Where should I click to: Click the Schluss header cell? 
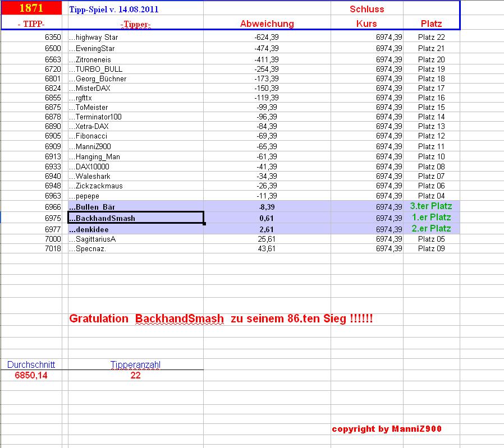pyautogui.click(x=366, y=9)
